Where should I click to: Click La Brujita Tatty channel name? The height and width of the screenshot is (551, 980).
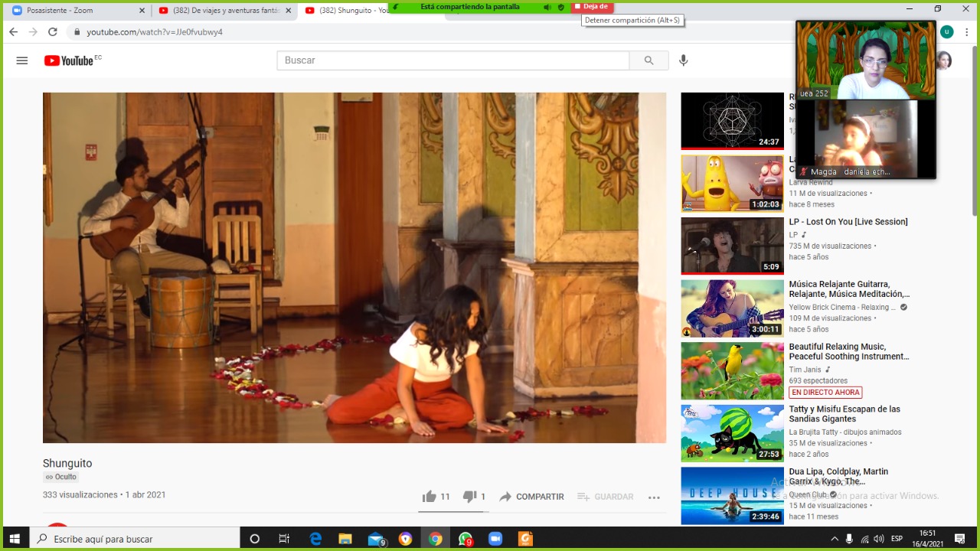coord(845,432)
